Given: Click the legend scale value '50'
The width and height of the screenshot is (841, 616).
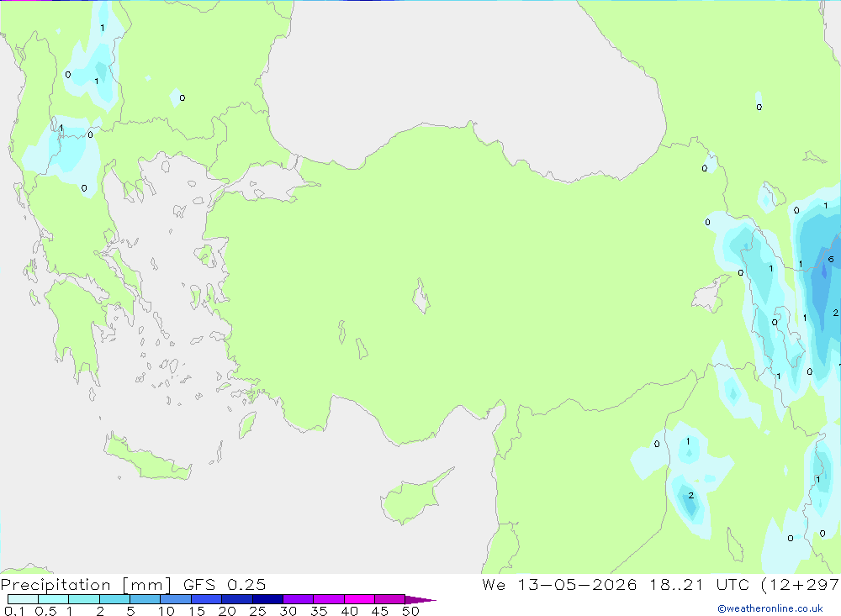Looking at the screenshot, I should pyautogui.click(x=411, y=611).
